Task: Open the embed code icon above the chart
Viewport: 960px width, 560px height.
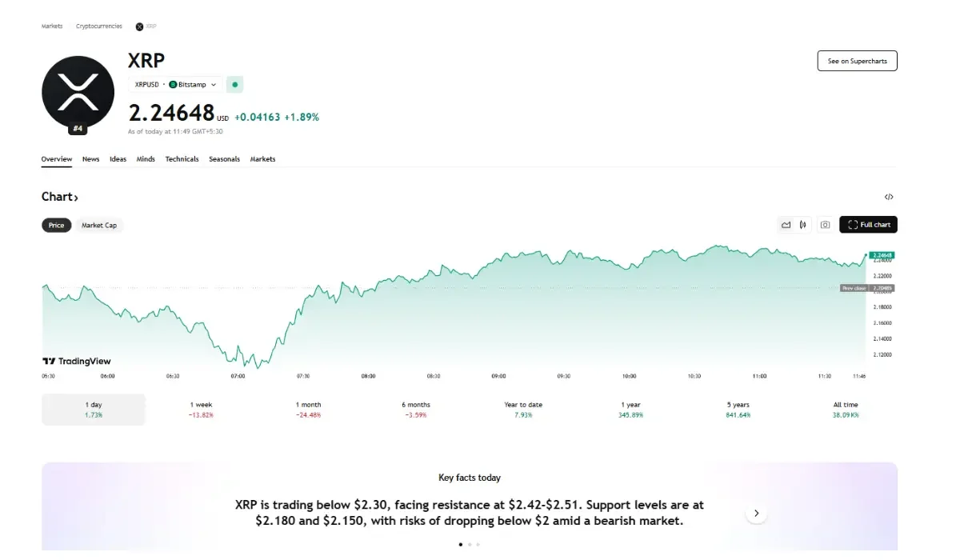Action: tap(888, 197)
